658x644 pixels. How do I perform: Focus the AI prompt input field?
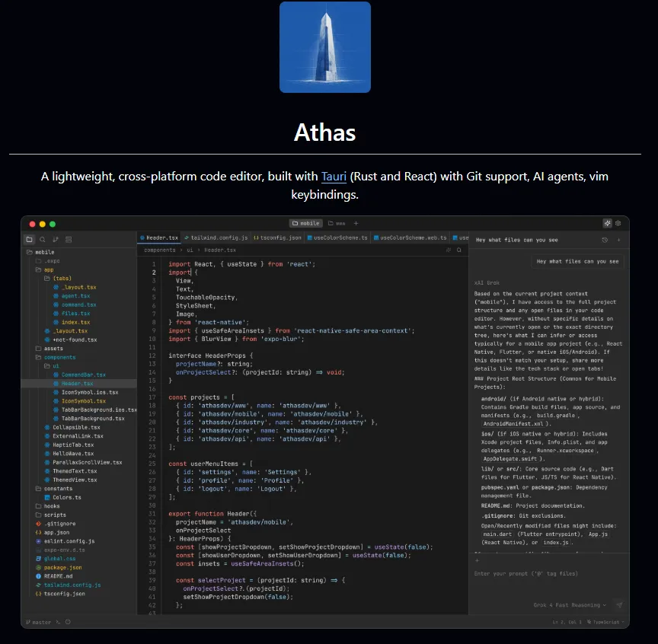tap(533, 573)
